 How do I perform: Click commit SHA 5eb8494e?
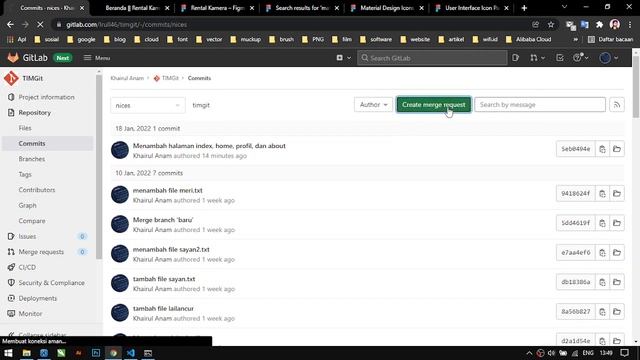(x=576, y=149)
